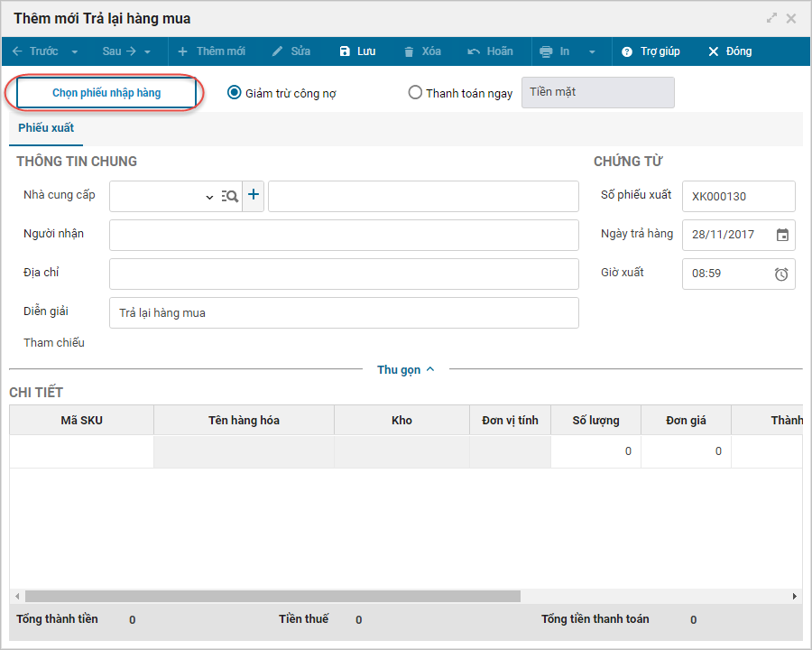The image size is (812, 650).
Task: Click the Trước back arrow button
Action: point(34,51)
